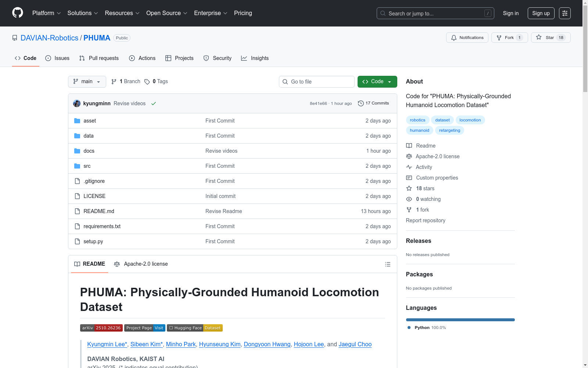The width and height of the screenshot is (588, 368).
Task: Click the setup.py file icon
Action: (77, 241)
